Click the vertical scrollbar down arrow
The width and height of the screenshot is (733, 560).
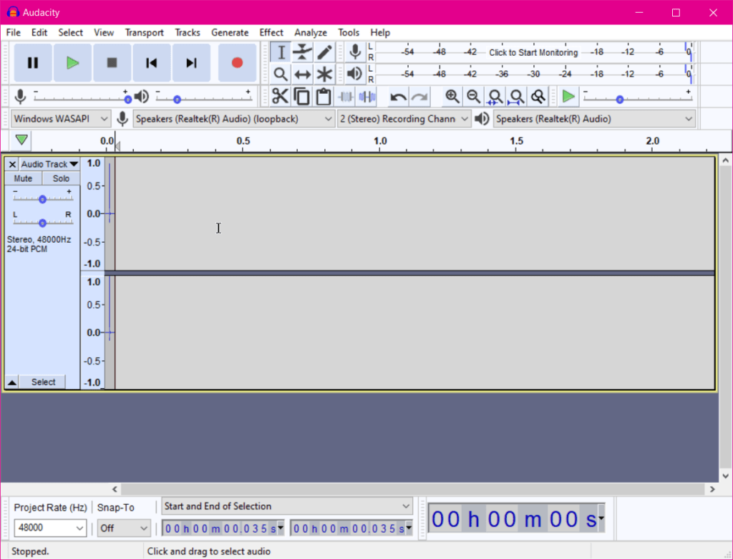point(726,475)
